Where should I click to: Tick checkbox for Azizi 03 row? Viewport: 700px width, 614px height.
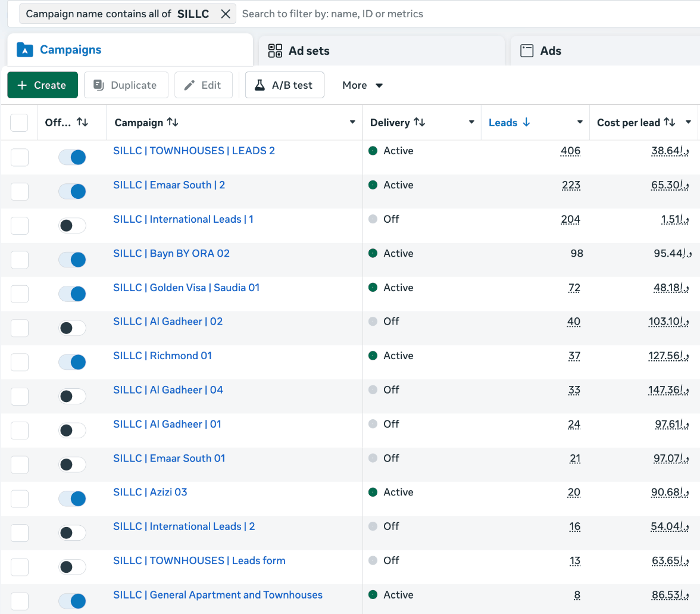tap(20, 498)
